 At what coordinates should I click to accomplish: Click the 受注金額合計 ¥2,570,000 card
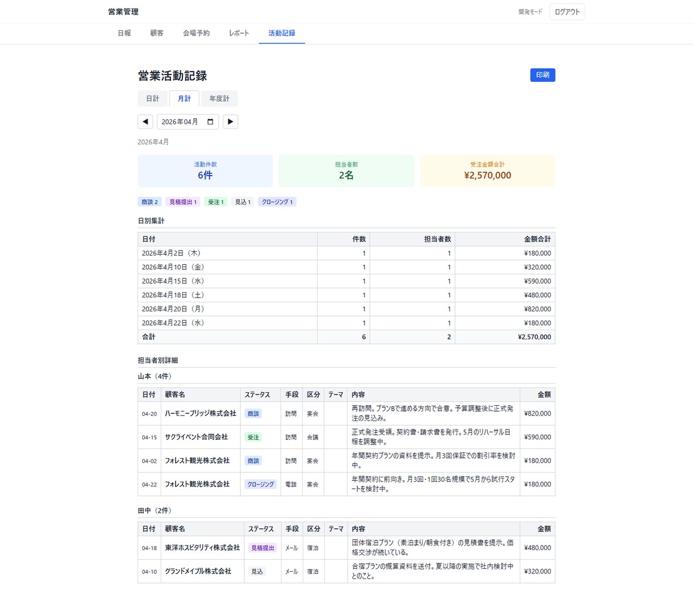[487, 170]
